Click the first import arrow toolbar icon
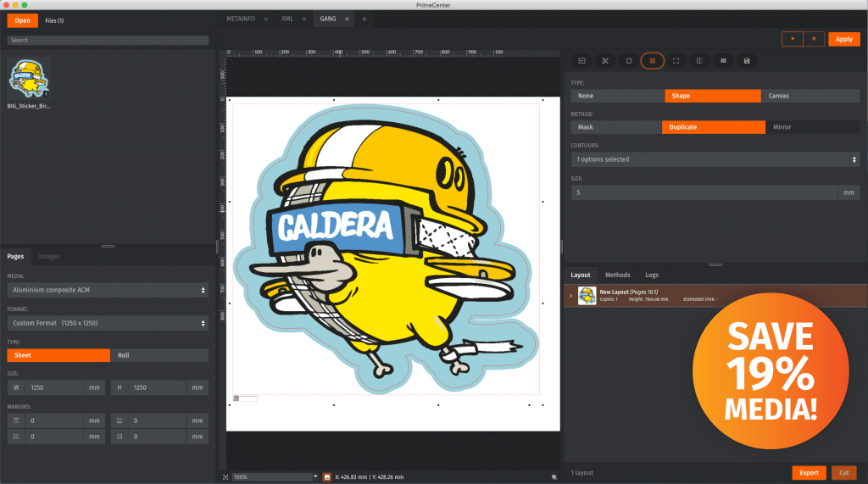Screen dimensions: 868x484 (x=581, y=61)
